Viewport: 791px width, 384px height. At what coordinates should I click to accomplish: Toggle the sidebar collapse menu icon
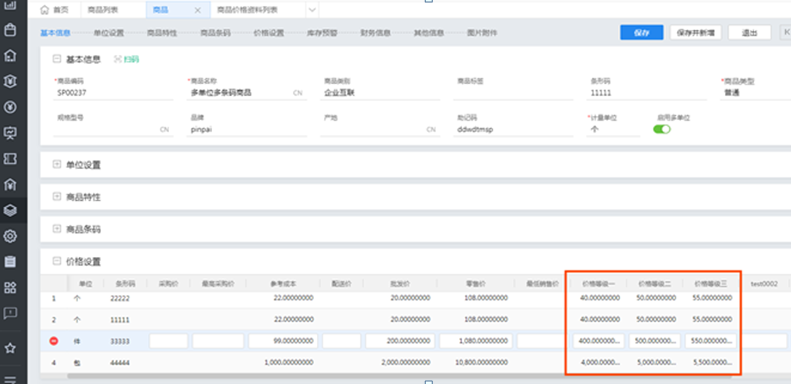coord(10,379)
